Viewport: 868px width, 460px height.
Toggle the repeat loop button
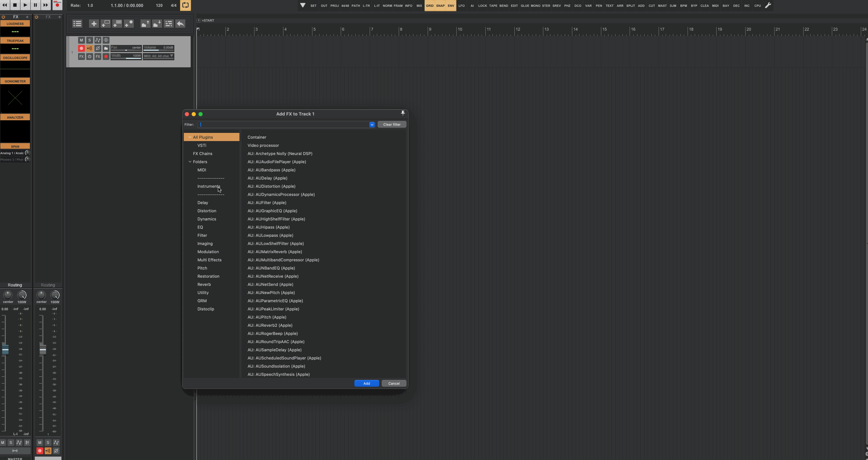coord(186,5)
